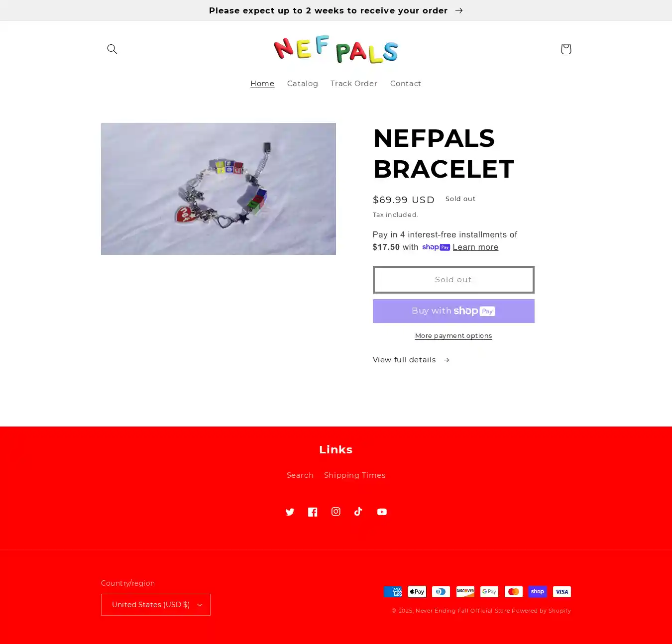Screen dimensions: 672x644
Task: Visit the Twitter social icon
Action: coord(290,512)
